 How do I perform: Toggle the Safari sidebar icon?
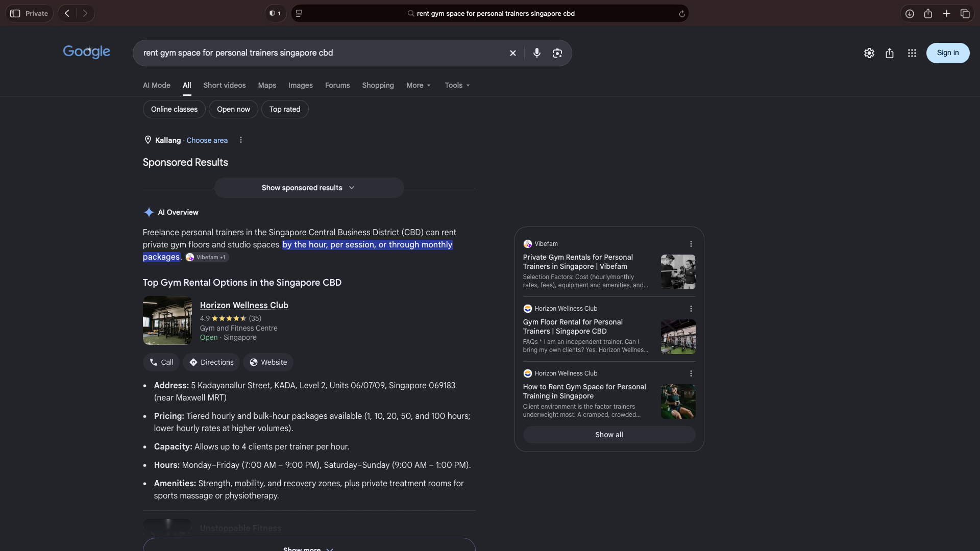(15, 14)
